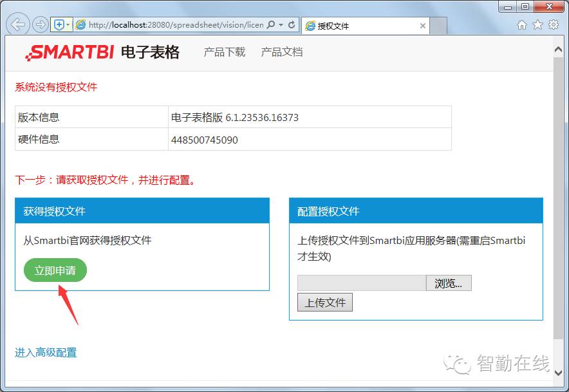The width and height of the screenshot is (569, 392).
Task: Click the version value 电子表格版 6.1.23536.16373
Action: point(235,118)
